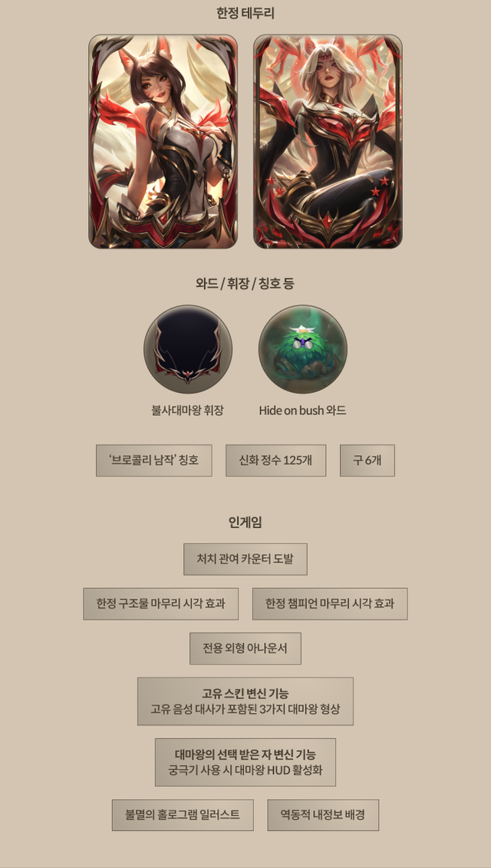Open the white-haired Ahri border card
The width and height of the screenshot is (491, 868).
click(328, 142)
